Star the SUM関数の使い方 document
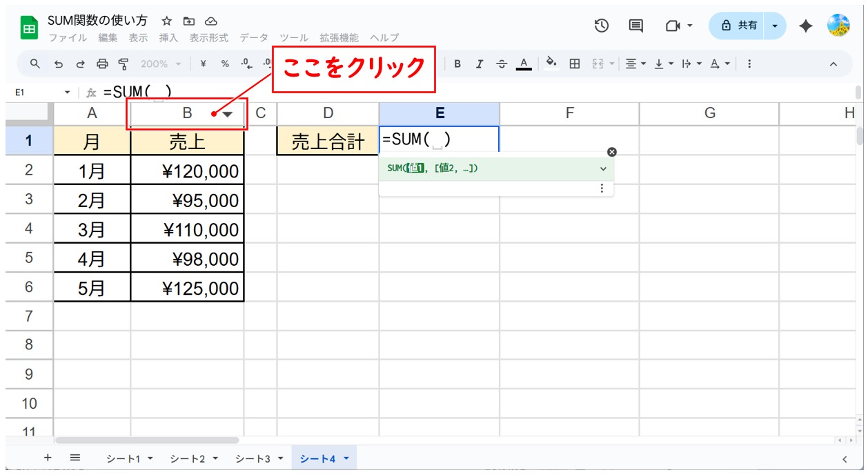The width and height of the screenshot is (868, 475). (x=166, y=21)
